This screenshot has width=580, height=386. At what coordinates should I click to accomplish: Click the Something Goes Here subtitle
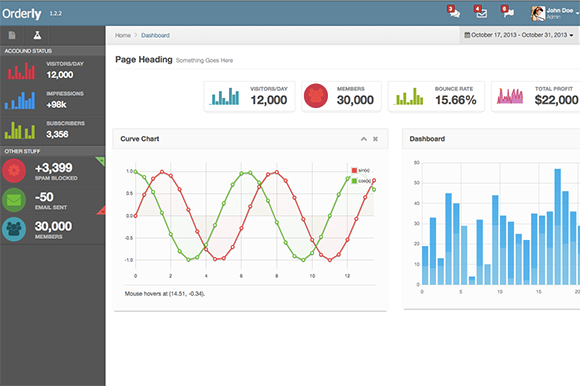tap(205, 61)
